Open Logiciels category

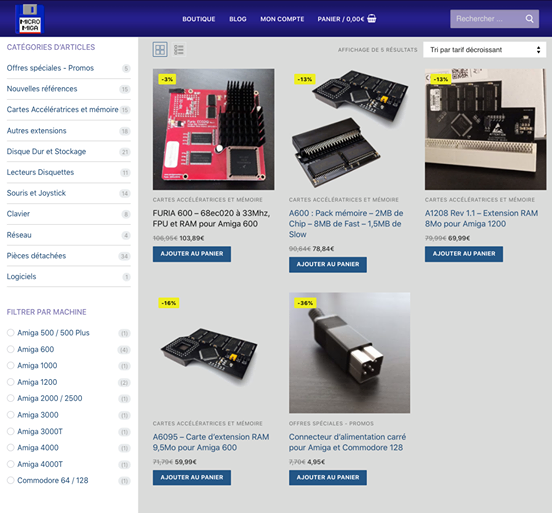[21, 276]
